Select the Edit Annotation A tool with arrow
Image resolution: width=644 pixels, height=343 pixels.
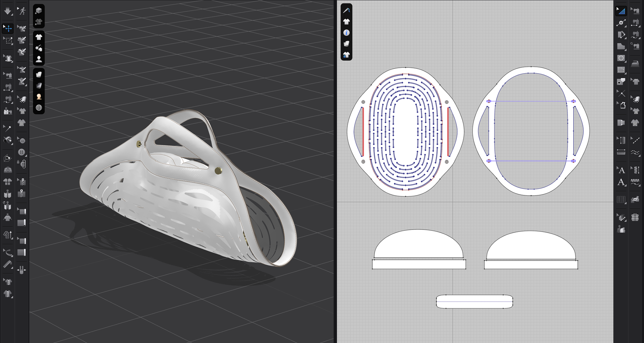point(621,170)
